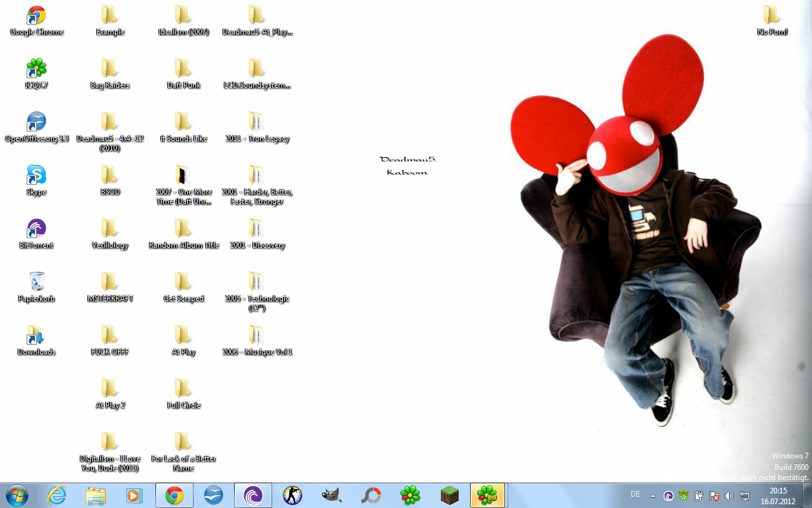Click the Show desktop button
Image resolution: width=812 pixels, height=508 pixels.
coord(807,495)
